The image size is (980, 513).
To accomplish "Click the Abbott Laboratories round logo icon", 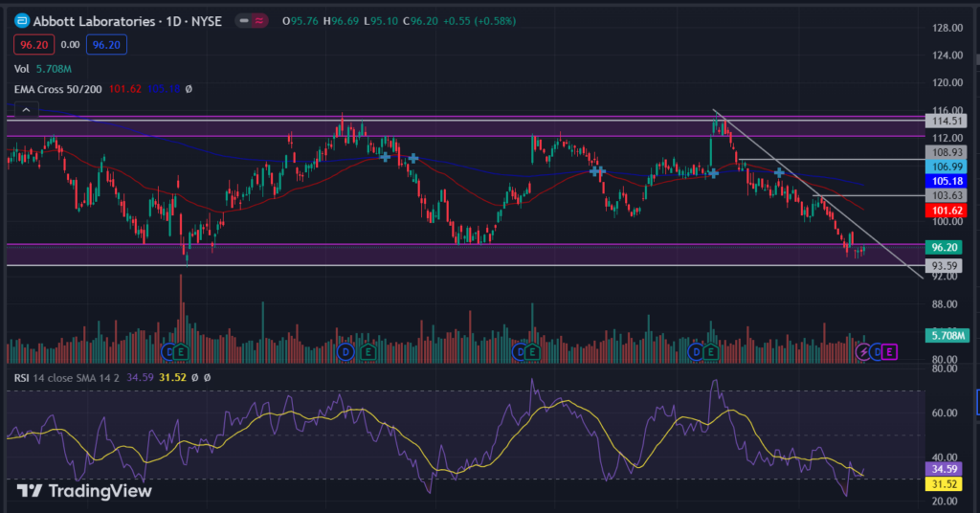I will [x=22, y=21].
